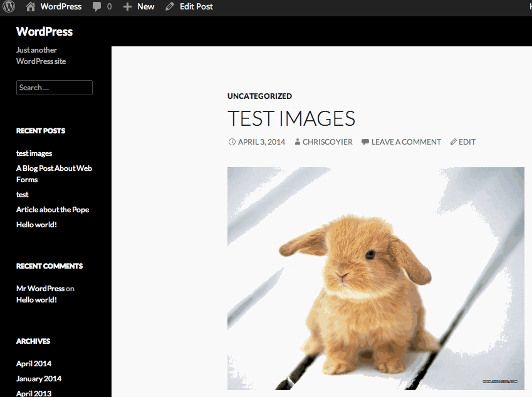Click the author person icon by chriscoyier
This screenshot has height=397, width=532.
[x=298, y=142]
